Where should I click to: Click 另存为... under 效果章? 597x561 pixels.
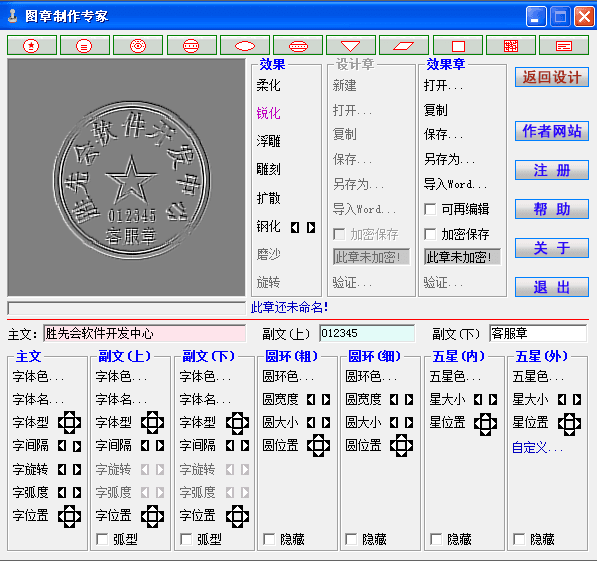pyautogui.click(x=449, y=159)
